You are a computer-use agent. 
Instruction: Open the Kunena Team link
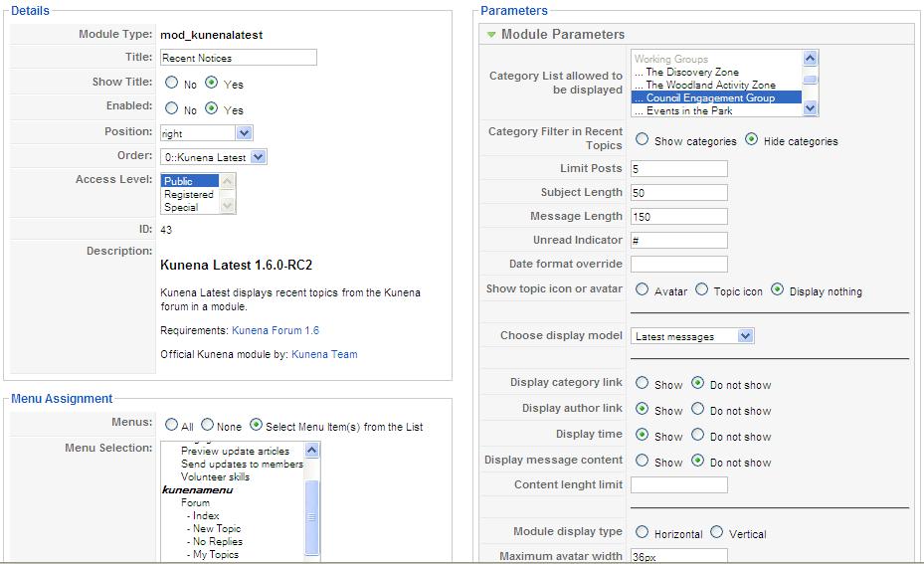[x=324, y=354]
